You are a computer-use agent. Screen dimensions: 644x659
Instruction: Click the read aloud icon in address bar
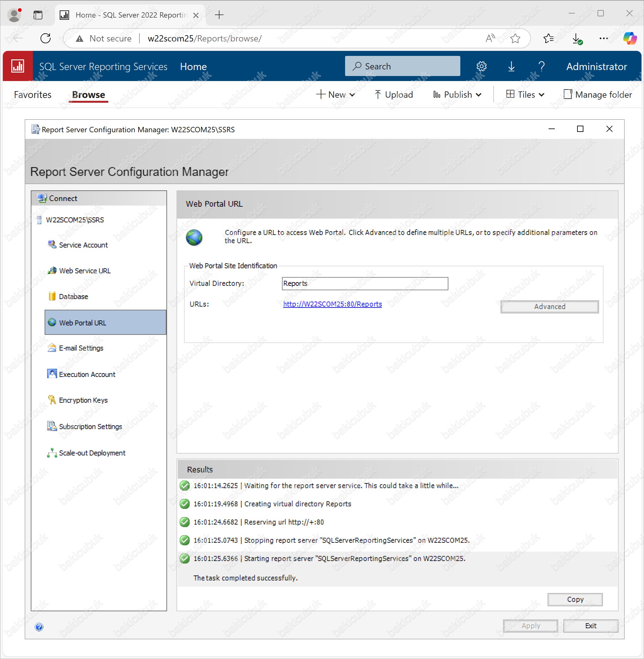(490, 38)
